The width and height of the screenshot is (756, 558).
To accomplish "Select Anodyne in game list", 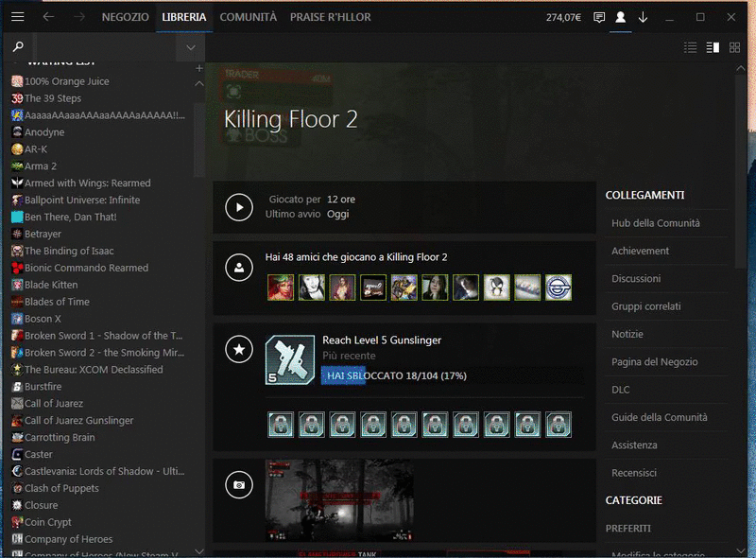I will tap(44, 132).
